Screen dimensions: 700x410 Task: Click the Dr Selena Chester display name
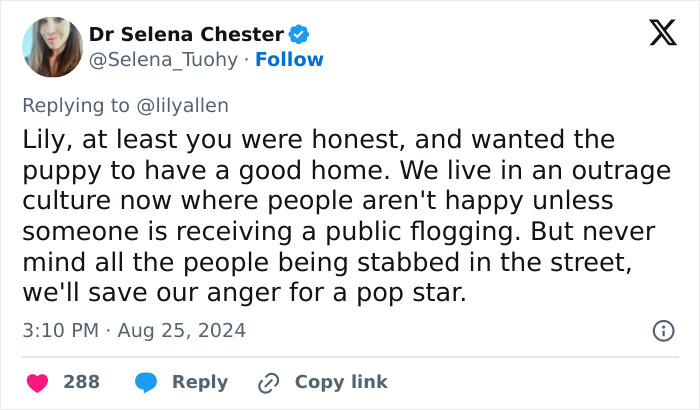pos(187,34)
